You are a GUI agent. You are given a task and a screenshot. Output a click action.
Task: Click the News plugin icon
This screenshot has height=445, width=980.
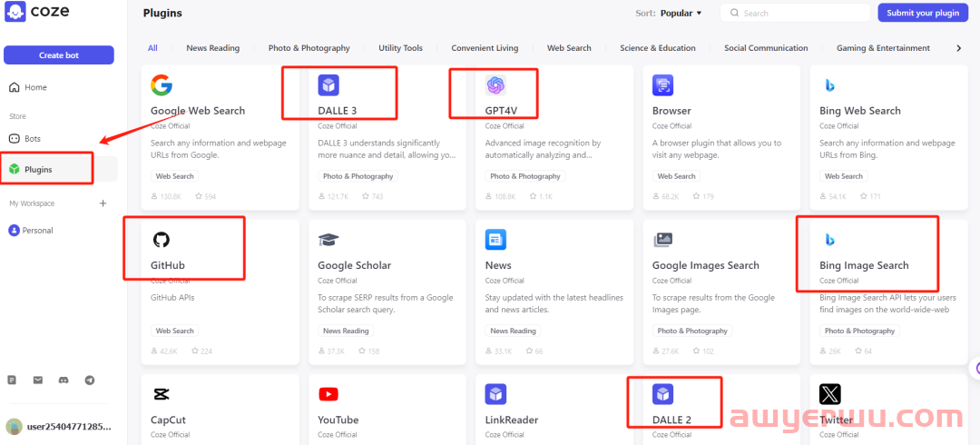495,240
